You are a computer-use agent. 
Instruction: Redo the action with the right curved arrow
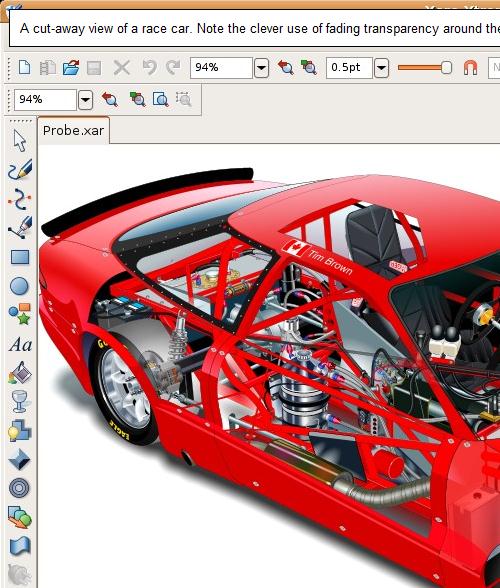click(x=173, y=68)
